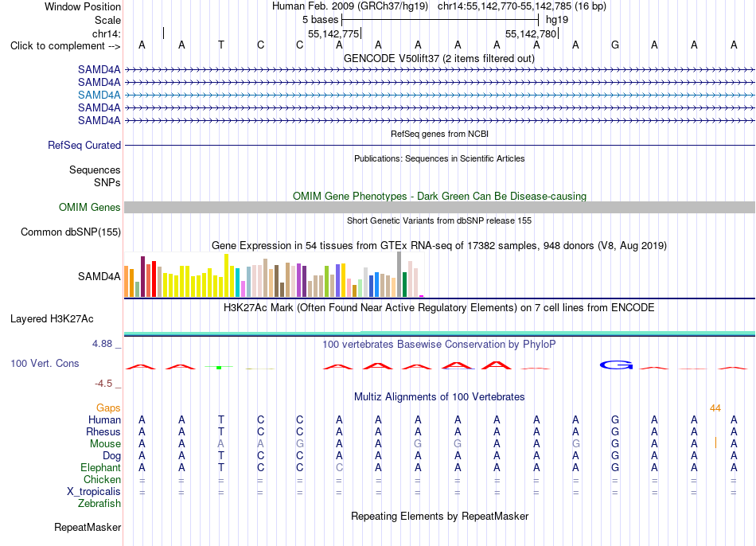The width and height of the screenshot is (756, 546).
Task: Click the Rhesus alignment row label
Action: tap(103, 432)
